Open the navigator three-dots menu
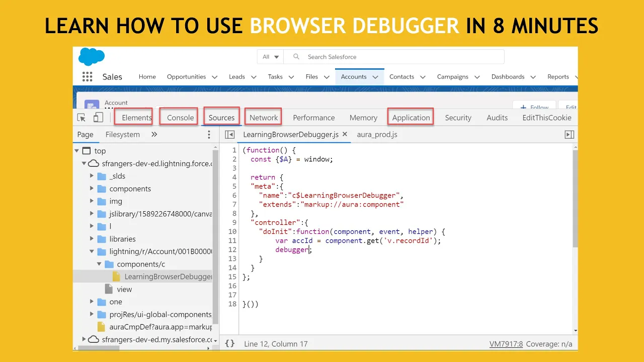Viewport: 644px width, 362px height. [209, 135]
